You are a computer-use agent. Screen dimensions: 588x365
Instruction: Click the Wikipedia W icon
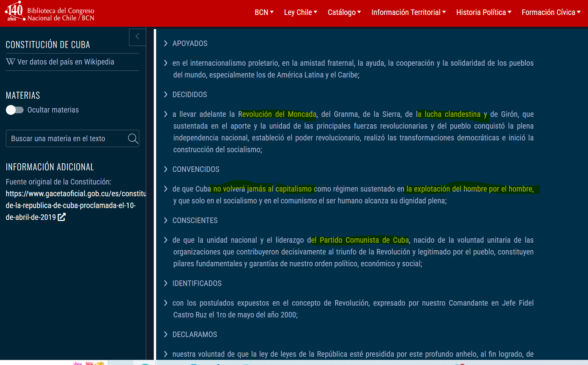coord(11,62)
